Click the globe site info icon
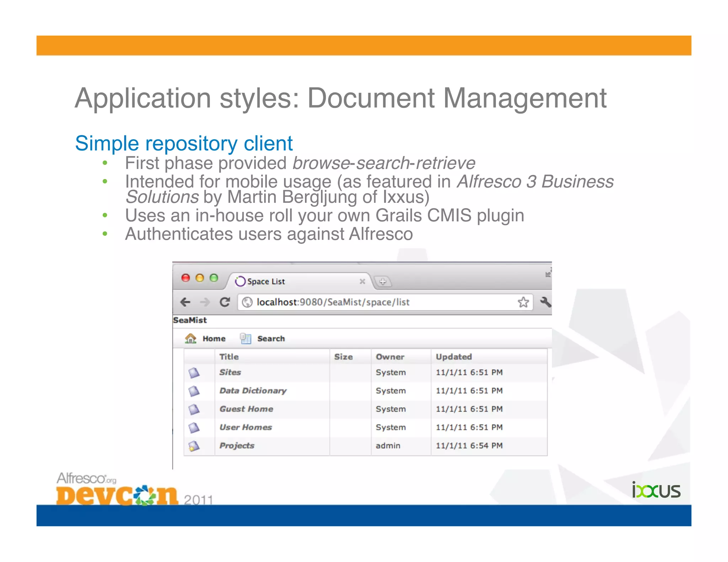Image resolution: width=728 pixels, height=562 pixels. click(247, 302)
